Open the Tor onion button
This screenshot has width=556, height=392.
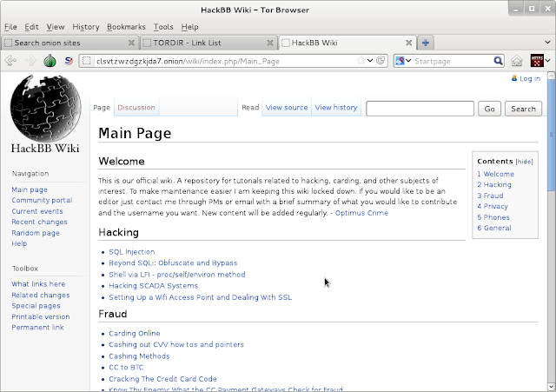point(50,61)
